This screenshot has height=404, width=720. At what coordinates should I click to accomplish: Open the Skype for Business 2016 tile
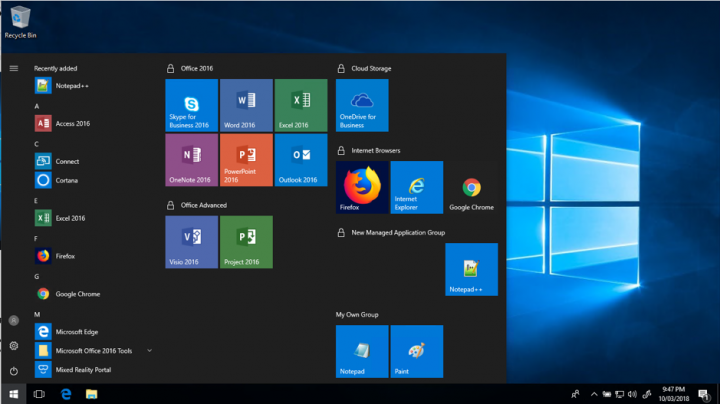tap(190, 105)
